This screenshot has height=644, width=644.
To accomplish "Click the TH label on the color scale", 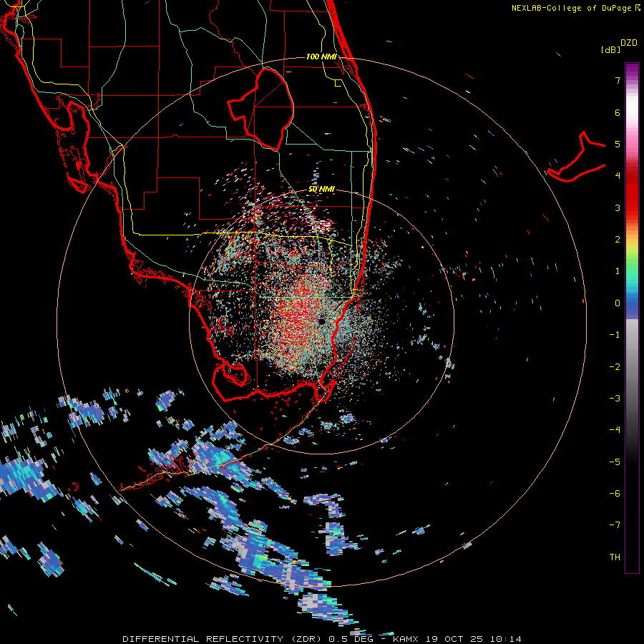I will 615,557.
